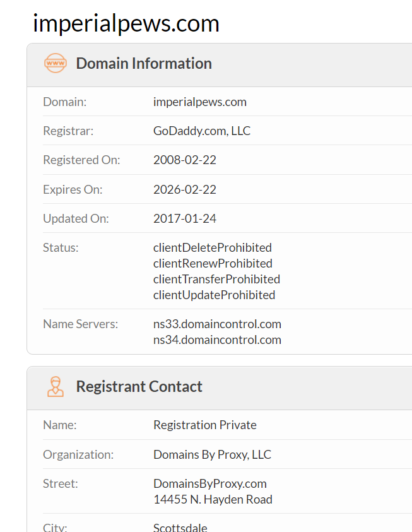Click the ns34.domaincontrol.com name server
This screenshot has height=532, width=412.
tap(217, 340)
